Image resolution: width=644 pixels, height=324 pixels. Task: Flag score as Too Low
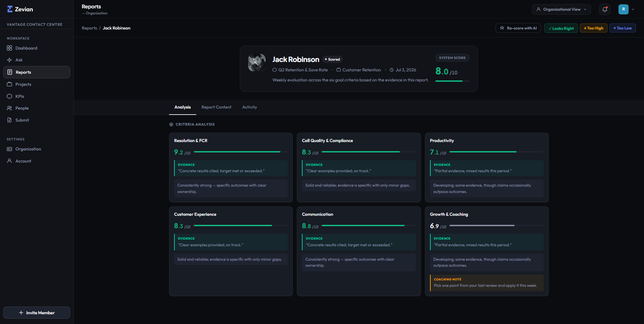click(x=623, y=28)
